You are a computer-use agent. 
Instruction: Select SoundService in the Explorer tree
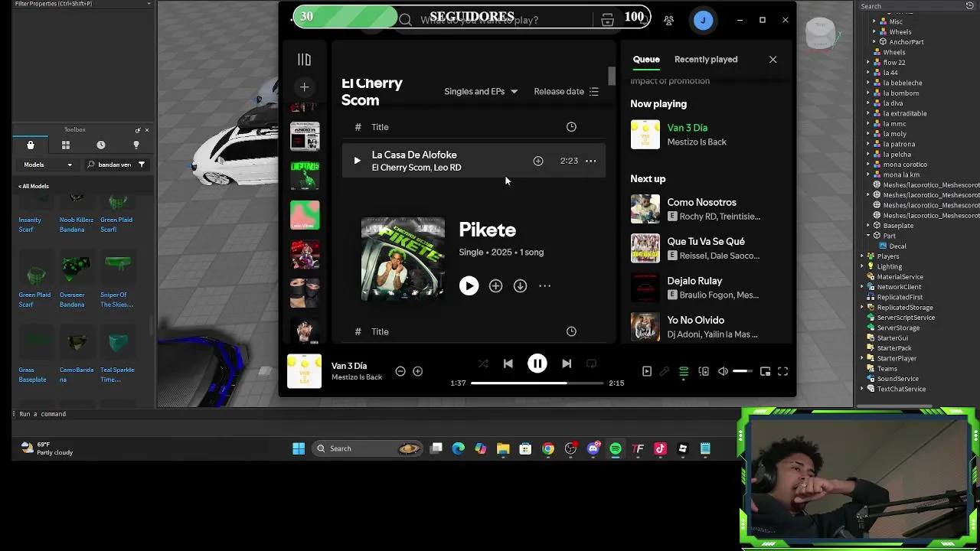(x=897, y=379)
